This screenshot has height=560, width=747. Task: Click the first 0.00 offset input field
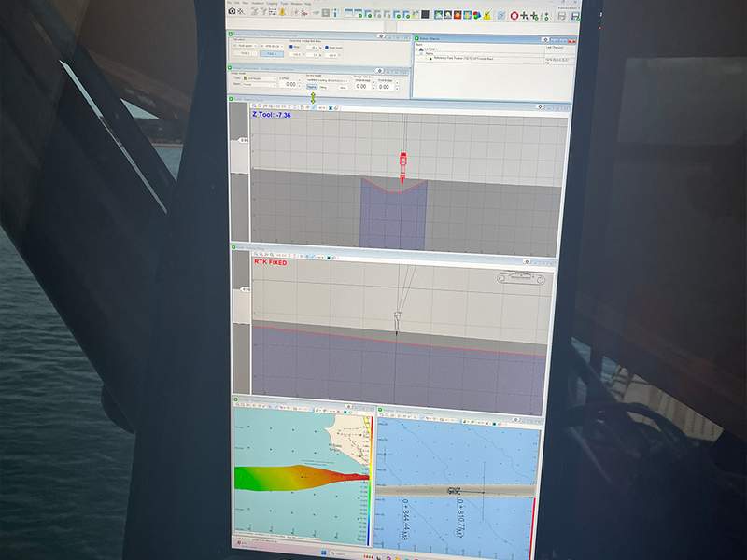[x=290, y=85]
